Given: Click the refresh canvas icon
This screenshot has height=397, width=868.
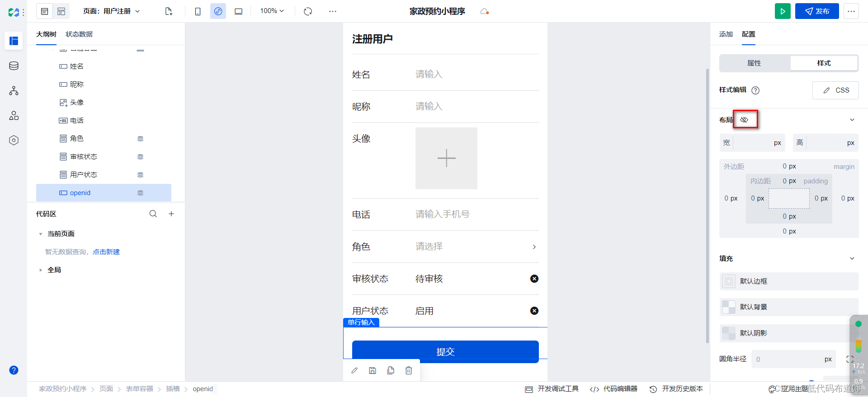Looking at the screenshot, I should [x=308, y=11].
